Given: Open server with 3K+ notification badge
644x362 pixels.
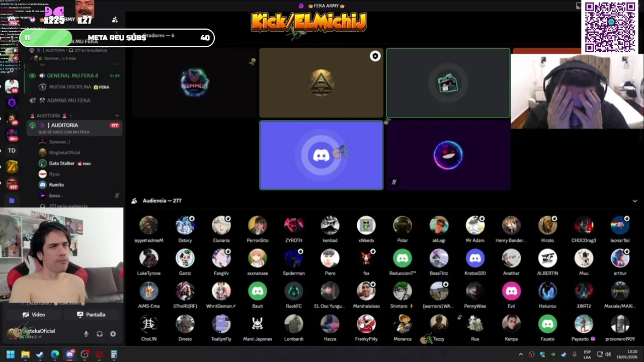Looking at the screenshot, I should (x=12, y=135).
